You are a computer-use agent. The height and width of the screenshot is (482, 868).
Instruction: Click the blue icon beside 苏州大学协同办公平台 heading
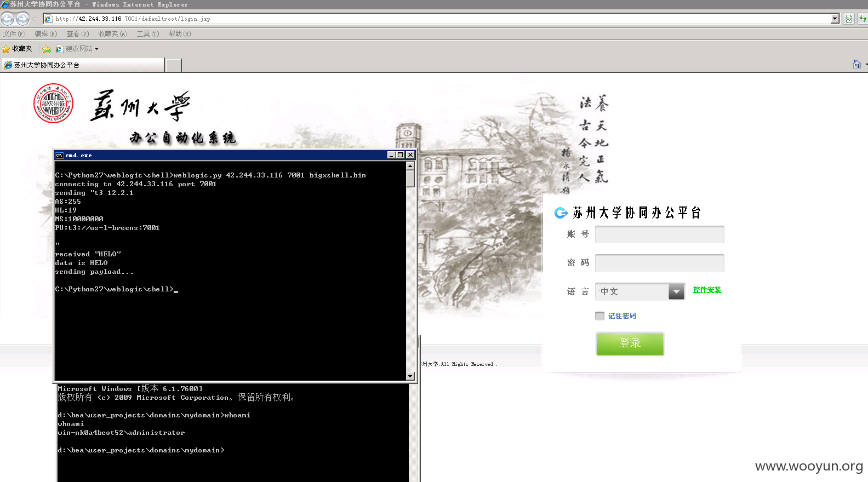point(561,213)
